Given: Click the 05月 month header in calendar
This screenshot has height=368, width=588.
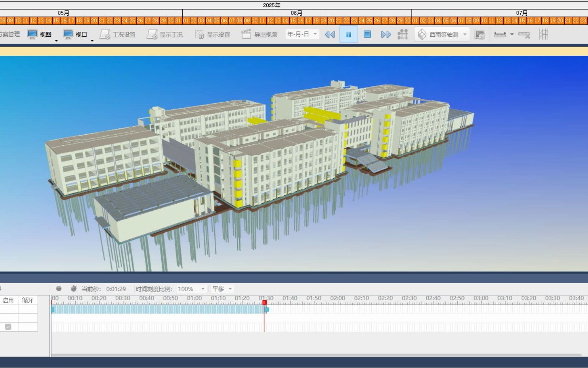Looking at the screenshot, I should click(x=64, y=13).
